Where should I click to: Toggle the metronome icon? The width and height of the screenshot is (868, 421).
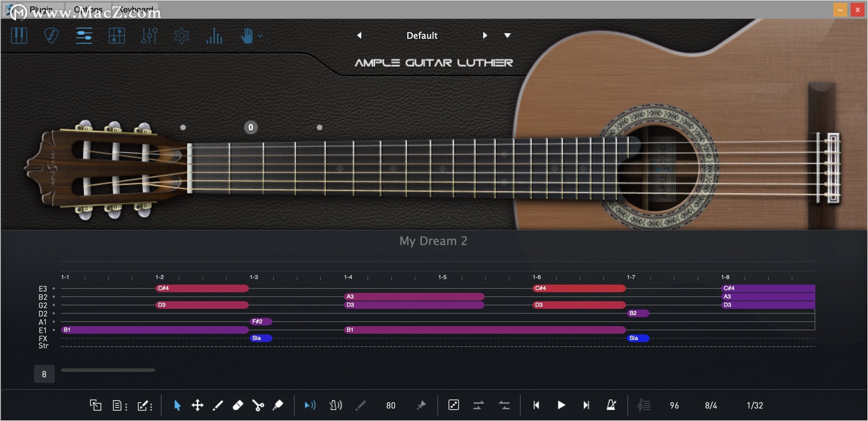click(611, 405)
